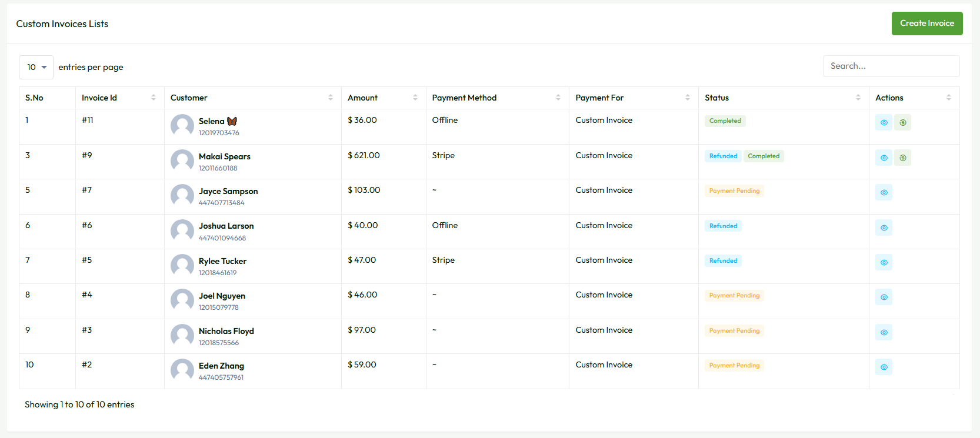This screenshot has width=980, height=438.
Task: Click Custom Invoices Lists heading
Action: pos(62,24)
